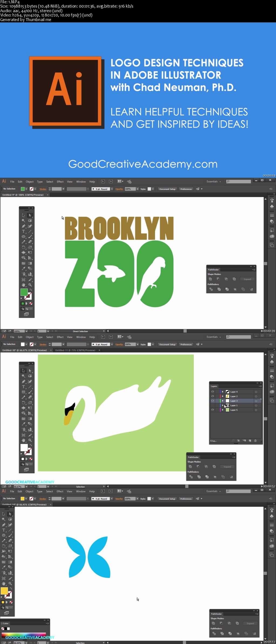This screenshot has height=644, width=276.
Task: Open Window menu in swan frame
Action: 81,337
